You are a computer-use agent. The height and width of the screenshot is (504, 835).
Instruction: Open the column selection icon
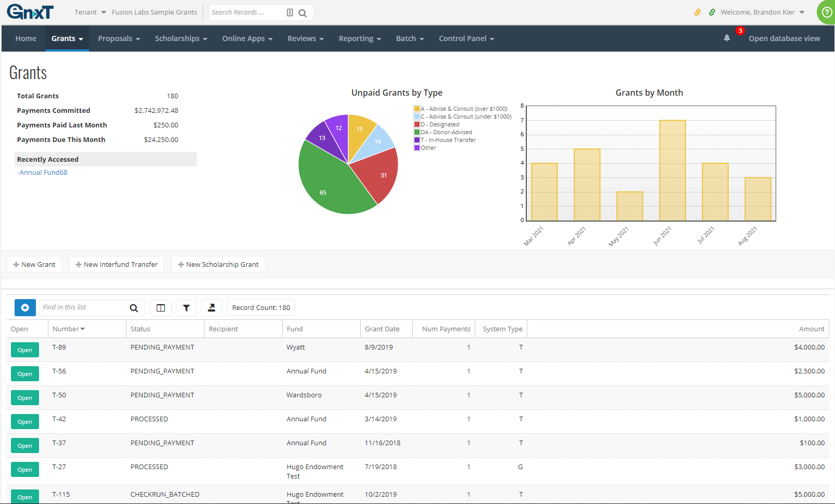[160, 307]
